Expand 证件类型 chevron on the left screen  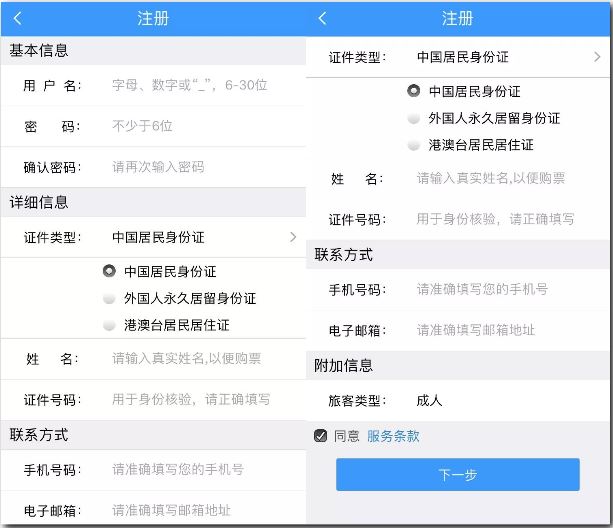click(x=292, y=237)
